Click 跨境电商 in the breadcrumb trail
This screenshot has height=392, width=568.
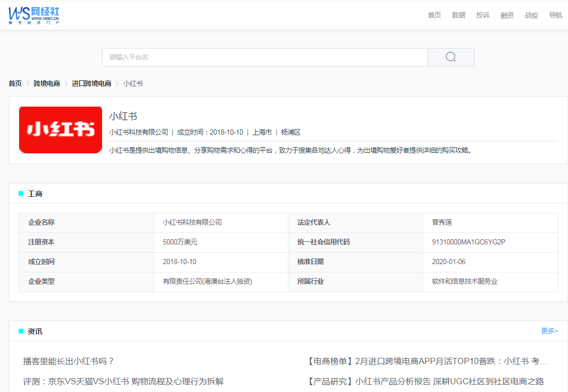47,83
